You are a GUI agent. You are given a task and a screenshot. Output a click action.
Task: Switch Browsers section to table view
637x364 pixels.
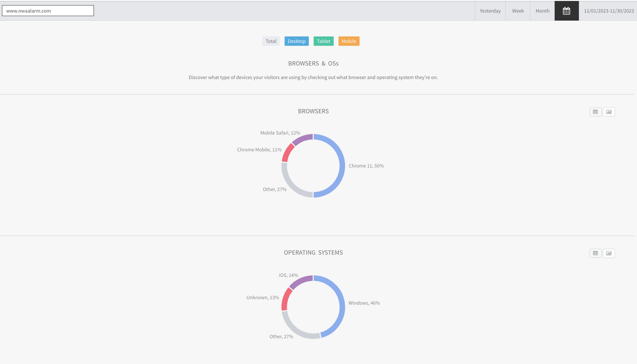[595, 112]
